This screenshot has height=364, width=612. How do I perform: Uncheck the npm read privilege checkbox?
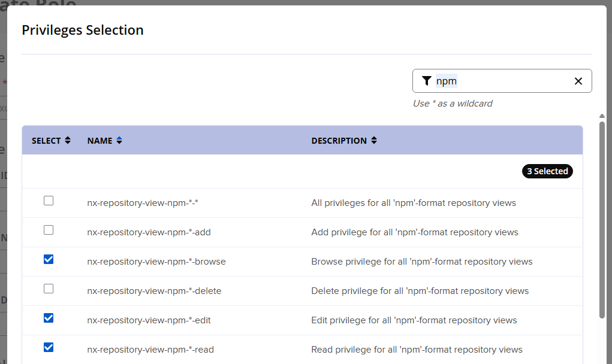tap(49, 347)
